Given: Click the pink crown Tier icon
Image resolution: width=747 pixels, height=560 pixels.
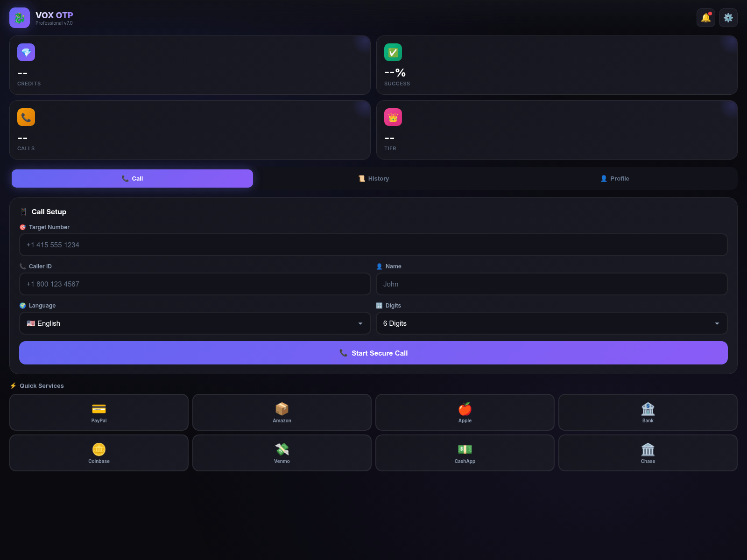Looking at the screenshot, I should [393, 117].
